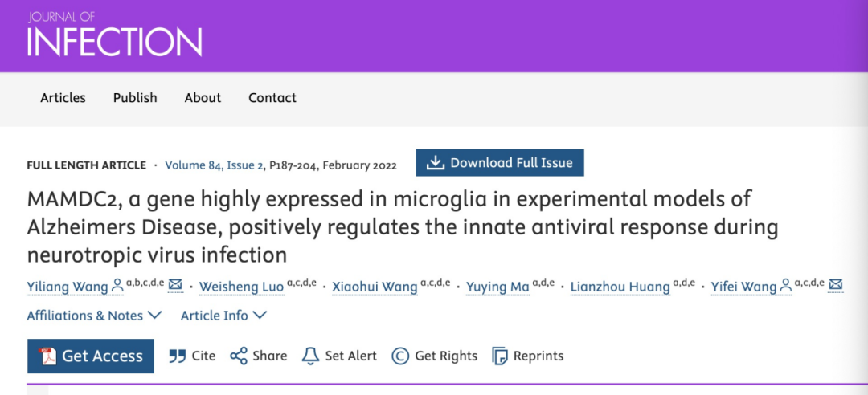Viewport: 868px width, 395px height.
Task: Follow the Volume 84, Issue 2 link
Action: pyautogui.click(x=215, y=165)
